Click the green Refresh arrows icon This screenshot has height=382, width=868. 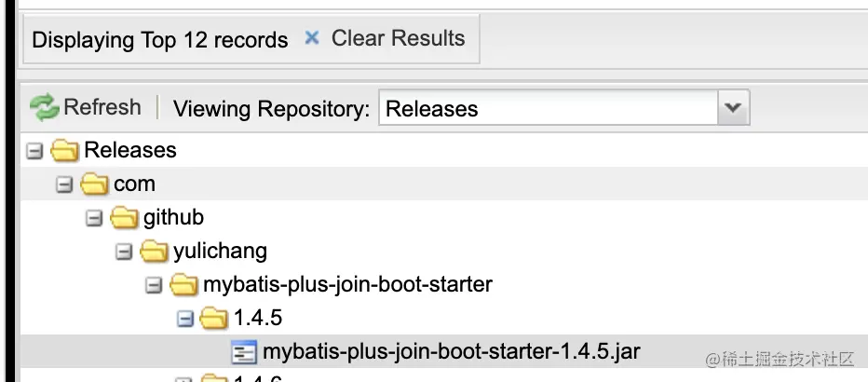pyautogui.click(x=45, y=107)
